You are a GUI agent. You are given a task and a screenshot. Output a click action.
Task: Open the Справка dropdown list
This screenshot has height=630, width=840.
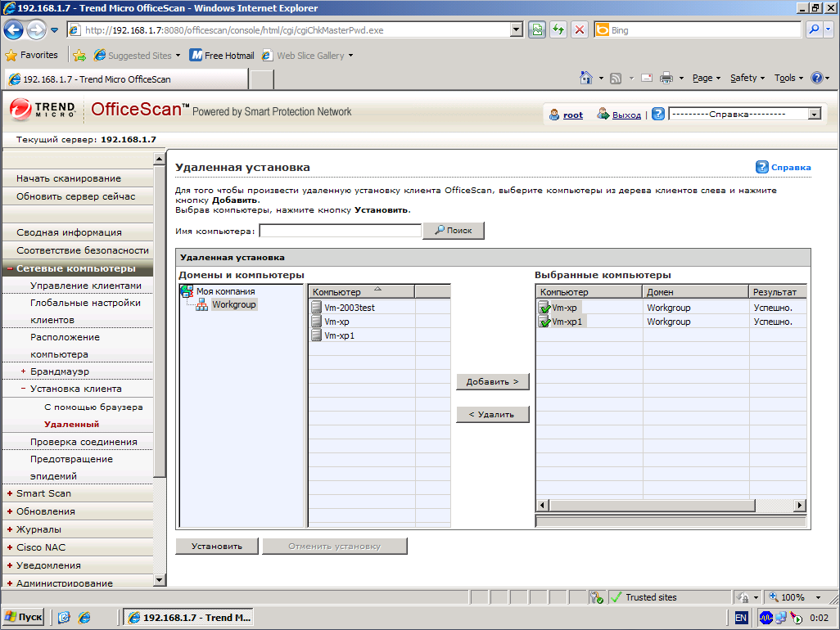[x=745, y=114]
